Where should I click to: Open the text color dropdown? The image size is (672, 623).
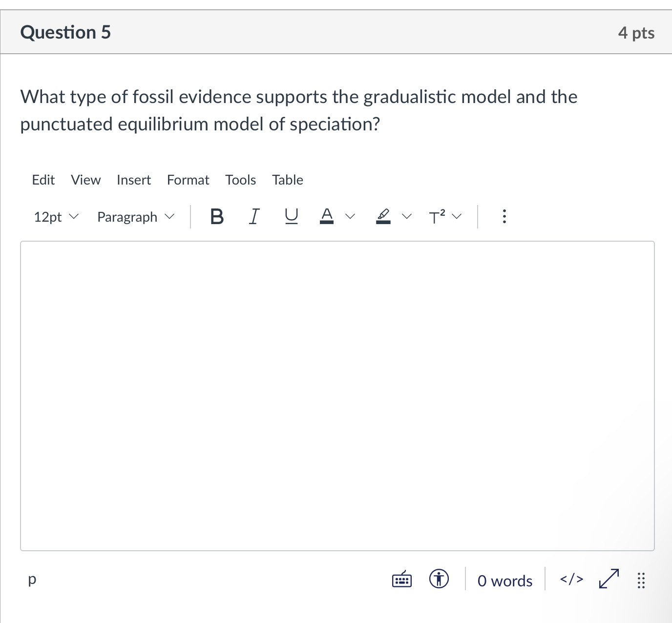pos(350,217)
